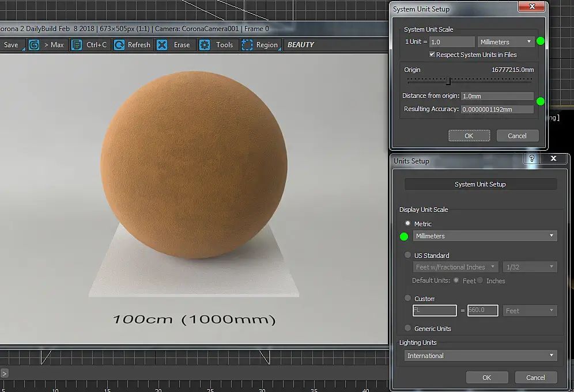Open the Tools gear icon
The height and width of the screenshot is (392, 574).
click(x=205, y=45)
